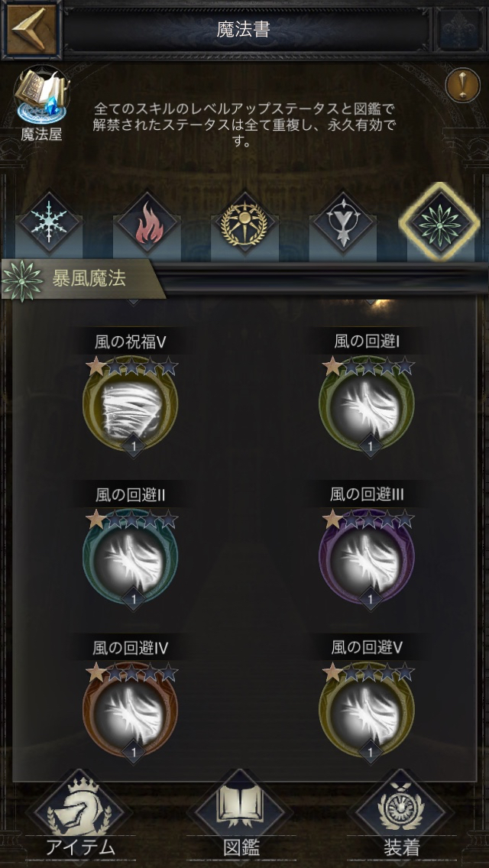This screenshot has height=868, width=489.
Task: Select the green flower storm magic tab
Action: pyautogui.click(x=439, y=222)
